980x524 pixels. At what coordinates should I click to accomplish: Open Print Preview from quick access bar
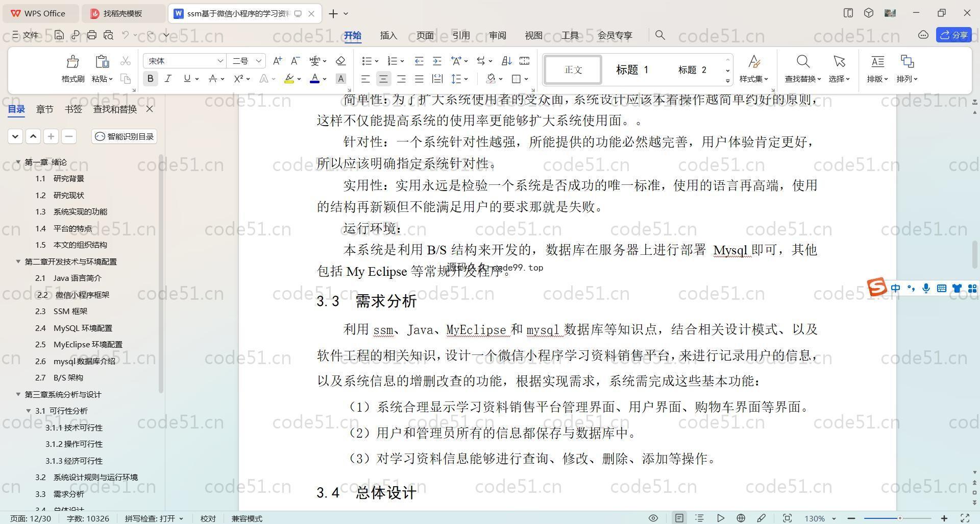point(108,35)
